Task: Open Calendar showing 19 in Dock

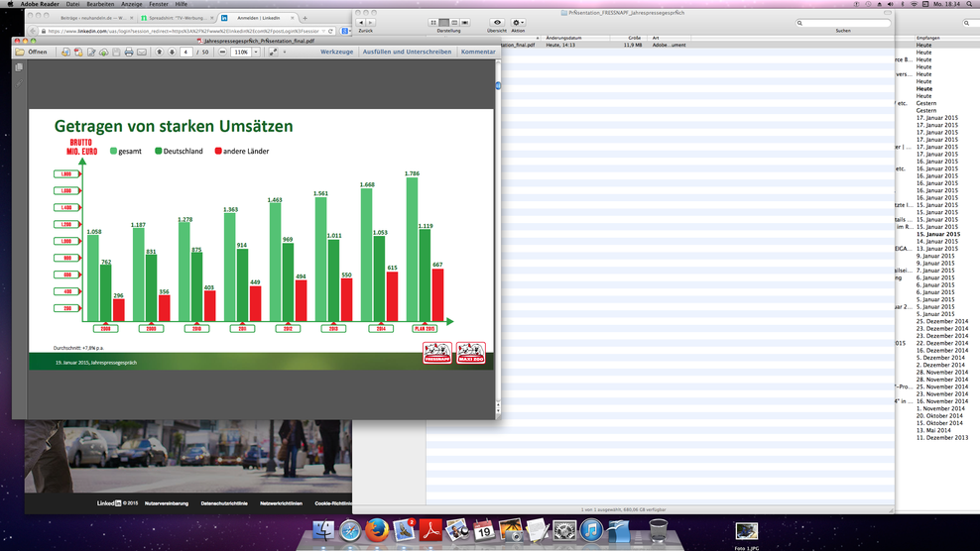Action: click(484, 531)
